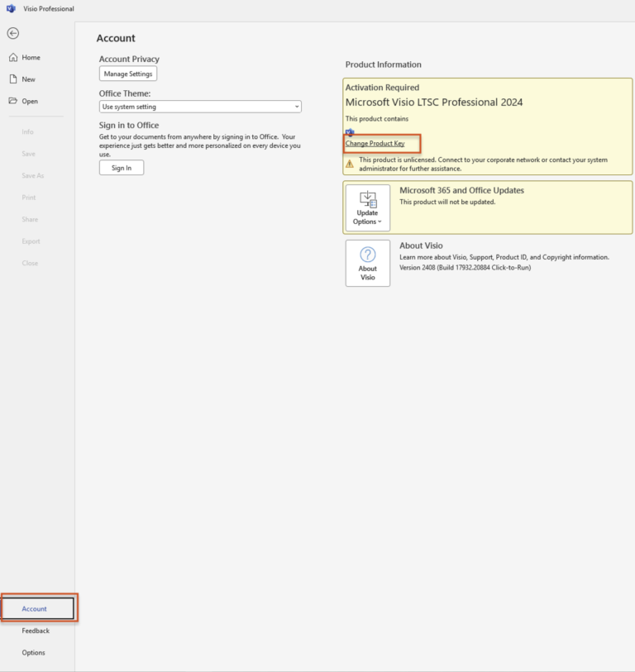
Task: Select the Print sidebar item
Action: [x=29, y=198]
